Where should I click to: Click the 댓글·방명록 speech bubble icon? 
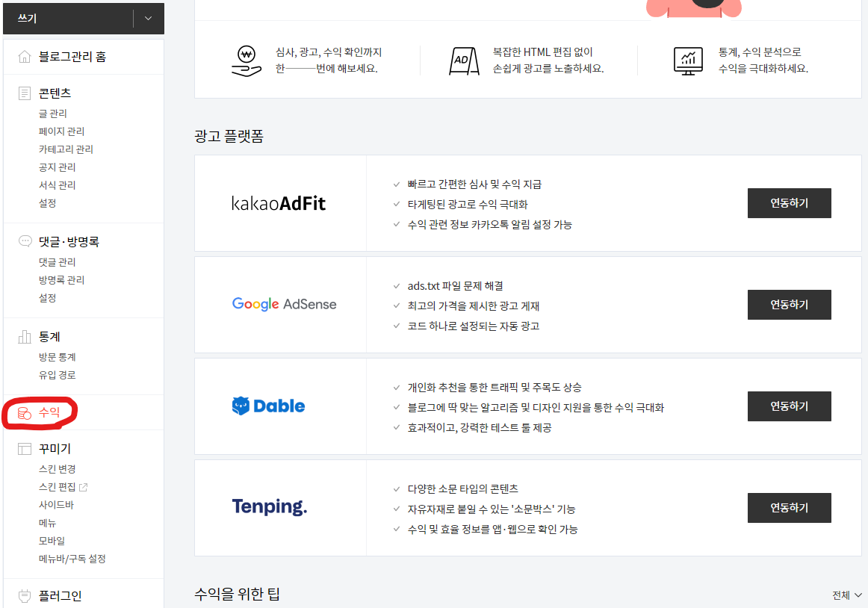click(25, 241)
